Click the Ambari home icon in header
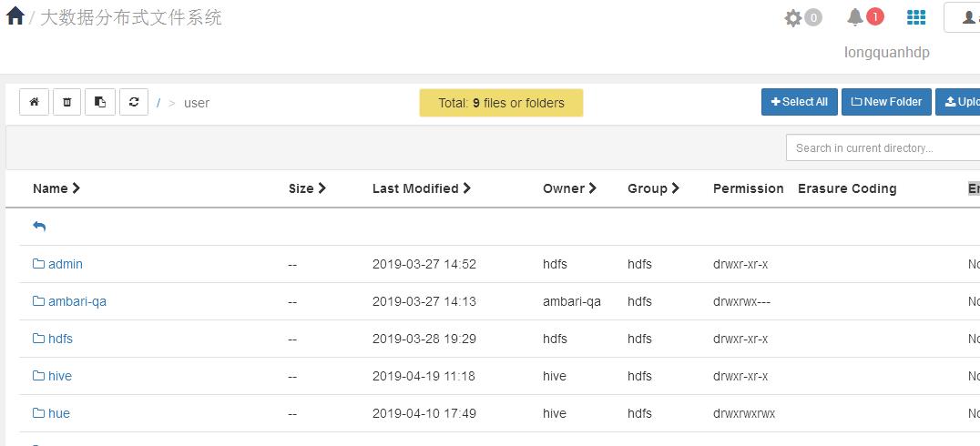This screenshot has height=446, width=980. pyautogui.click(x=15, y=16)
